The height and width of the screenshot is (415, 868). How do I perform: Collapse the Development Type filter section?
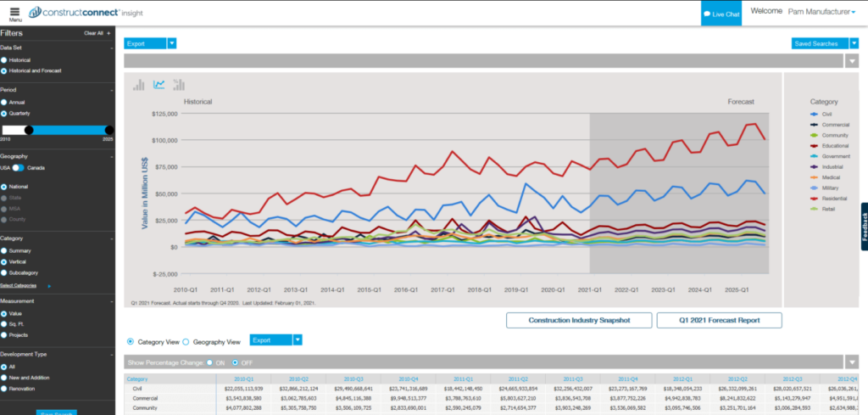(111, 355)
